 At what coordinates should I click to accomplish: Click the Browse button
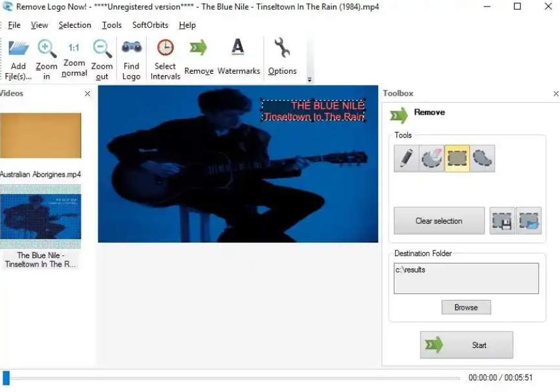coord(466,307)
